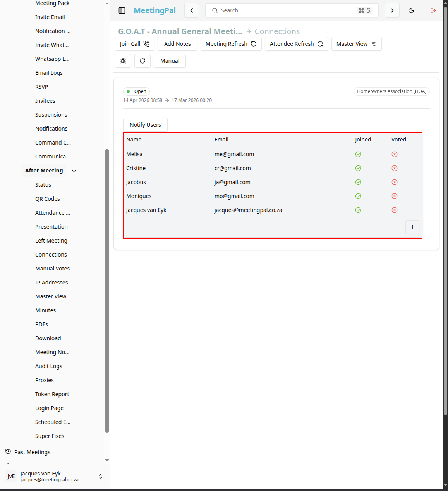Click the Meeting Refresh button

coord(231,44)
